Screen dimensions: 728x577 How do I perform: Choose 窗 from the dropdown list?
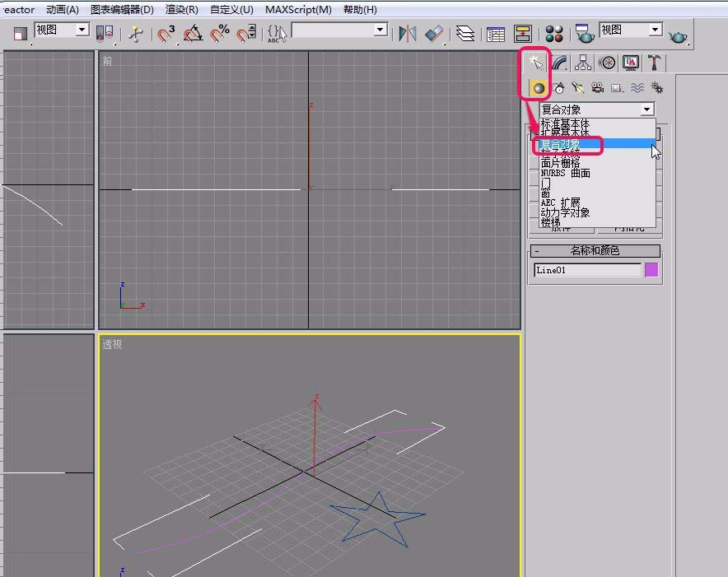[x=546, y=193]
